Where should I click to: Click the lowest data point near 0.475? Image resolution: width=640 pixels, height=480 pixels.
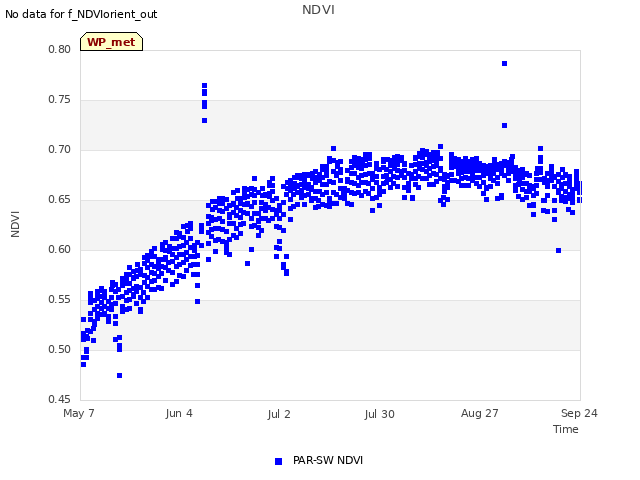point(119,376)
